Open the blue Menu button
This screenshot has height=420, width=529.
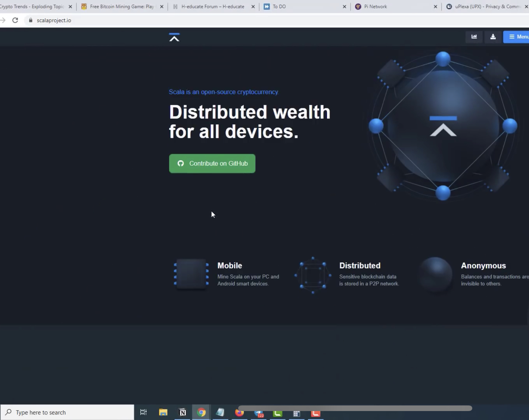[516, 37]
